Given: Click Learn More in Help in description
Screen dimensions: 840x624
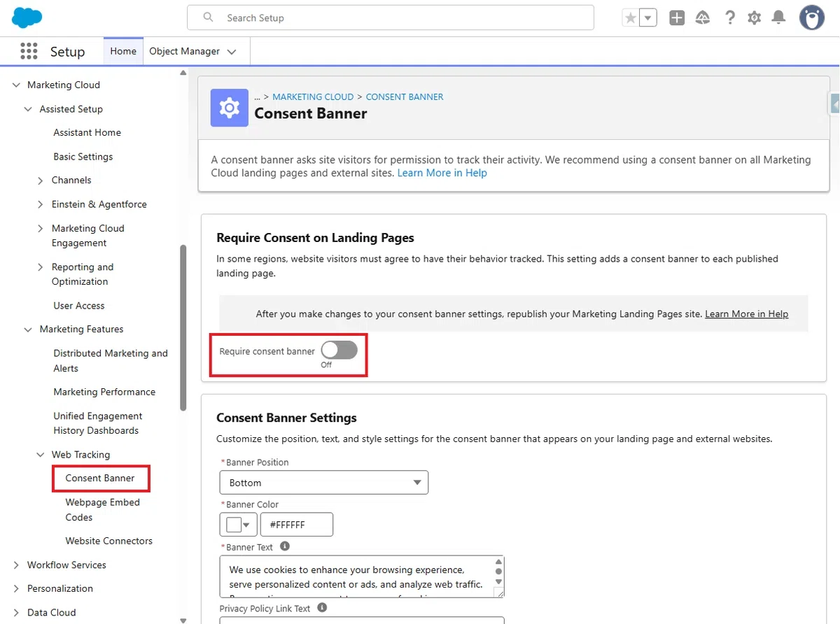Looking at the screenshot, I should pyautogui.click(x=442, y=173).
